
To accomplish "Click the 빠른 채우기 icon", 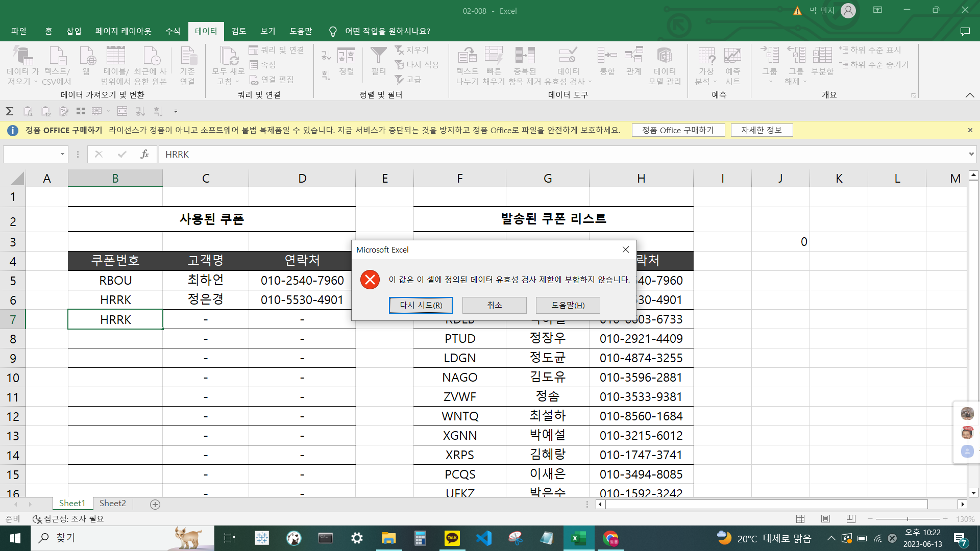I will [494, 56].
